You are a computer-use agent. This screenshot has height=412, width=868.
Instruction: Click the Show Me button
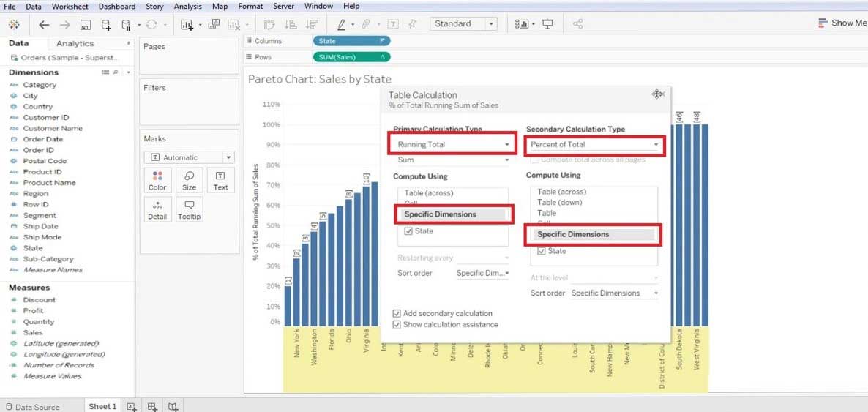coord(842,23)
